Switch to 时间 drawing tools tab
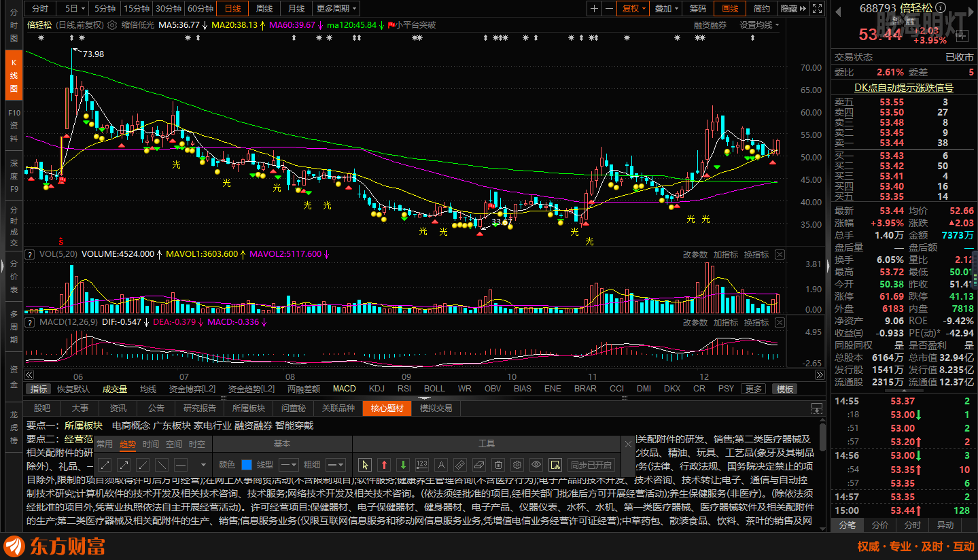978x560 pixels. tap(151, 444)
